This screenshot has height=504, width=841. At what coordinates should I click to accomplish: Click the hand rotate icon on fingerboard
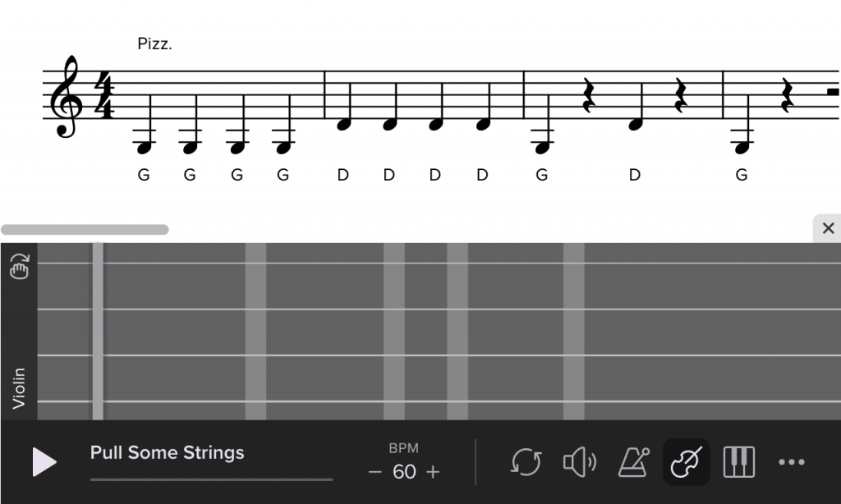(x=20, y=266)
